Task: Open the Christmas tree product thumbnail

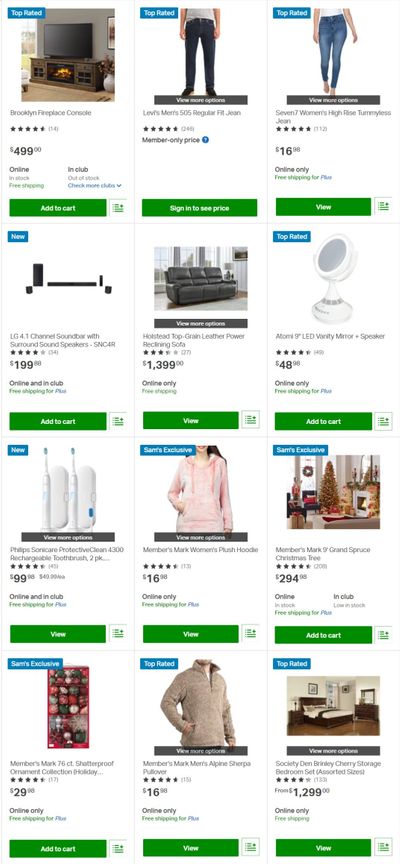Action: pos(333,492)
